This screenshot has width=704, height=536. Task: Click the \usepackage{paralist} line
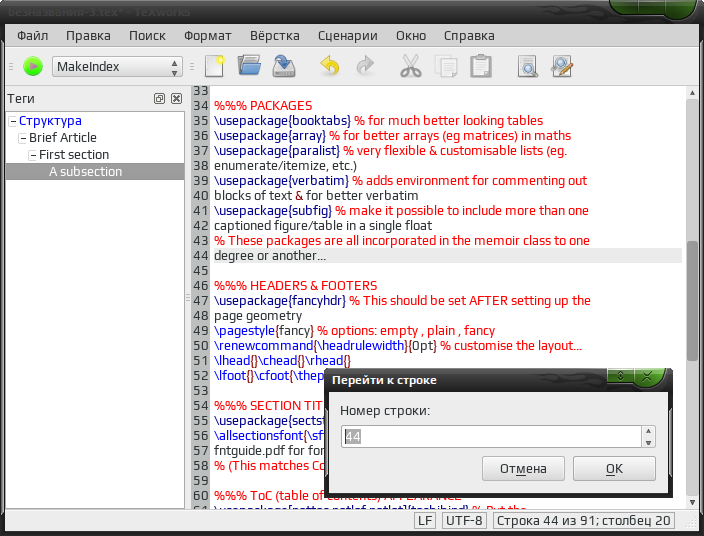pos(391,150)
